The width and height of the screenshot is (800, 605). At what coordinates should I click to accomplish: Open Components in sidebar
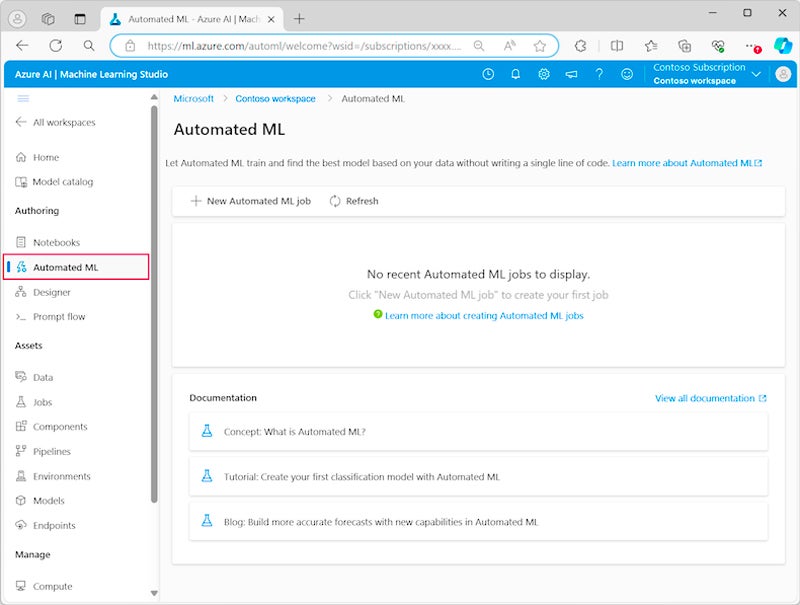(x=52, y=426)
